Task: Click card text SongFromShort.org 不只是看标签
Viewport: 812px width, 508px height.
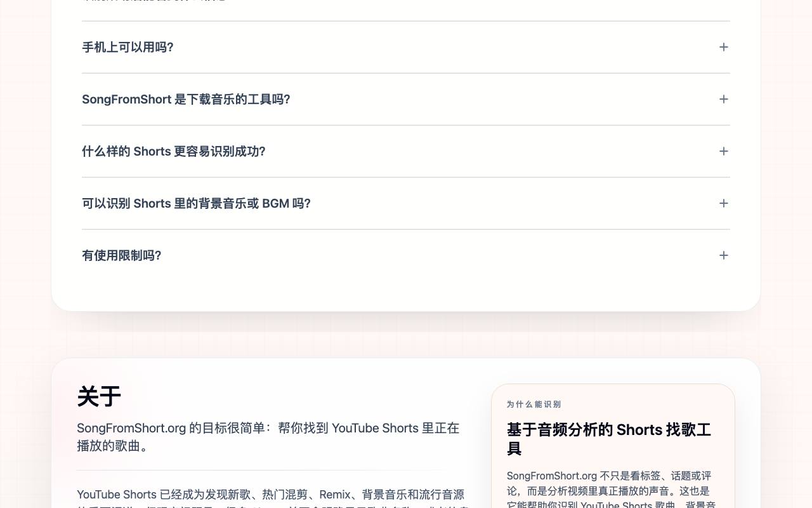Action: [x=612, y=490]
